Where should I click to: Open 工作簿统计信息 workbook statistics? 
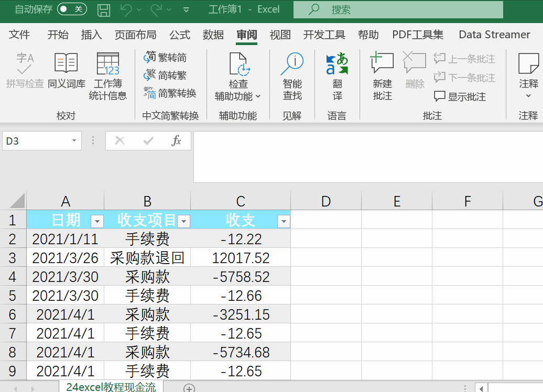point(107,77)
